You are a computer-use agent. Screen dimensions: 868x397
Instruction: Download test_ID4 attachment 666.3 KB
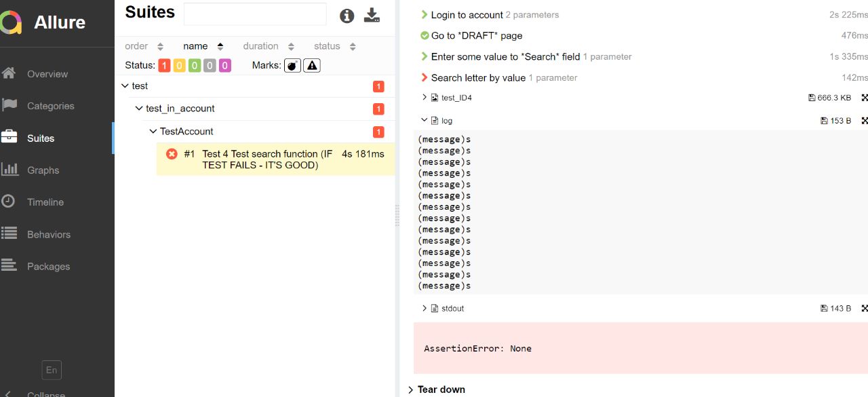[x=829, y=98]
